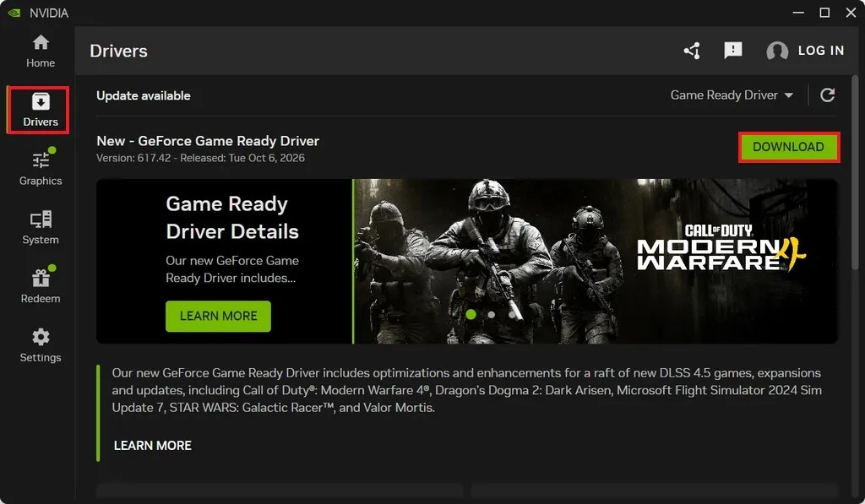Image resolution: width=865 pixels, height=504 pixels.
Task: Click the Modern Warfare banner image
Action: tap(596, 262)
